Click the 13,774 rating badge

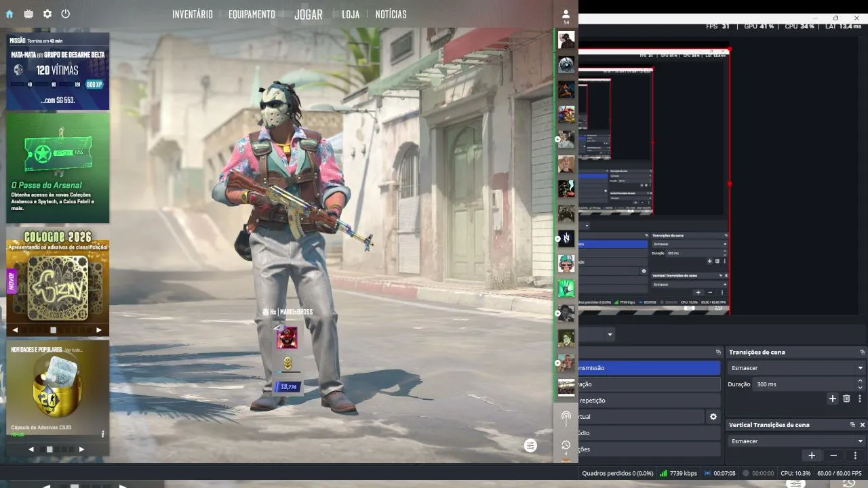288,386
